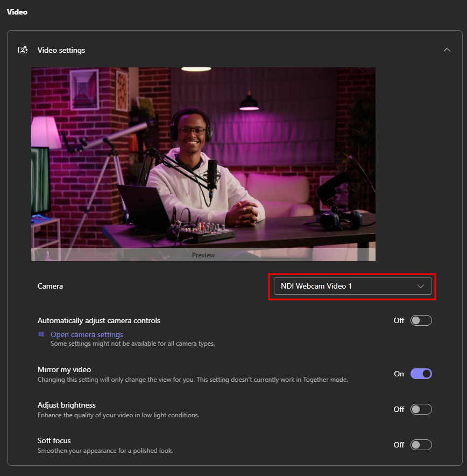Switch on the Soft focus toggle
The width and height of the screenshot is (467, 476).
click(421, 445)
